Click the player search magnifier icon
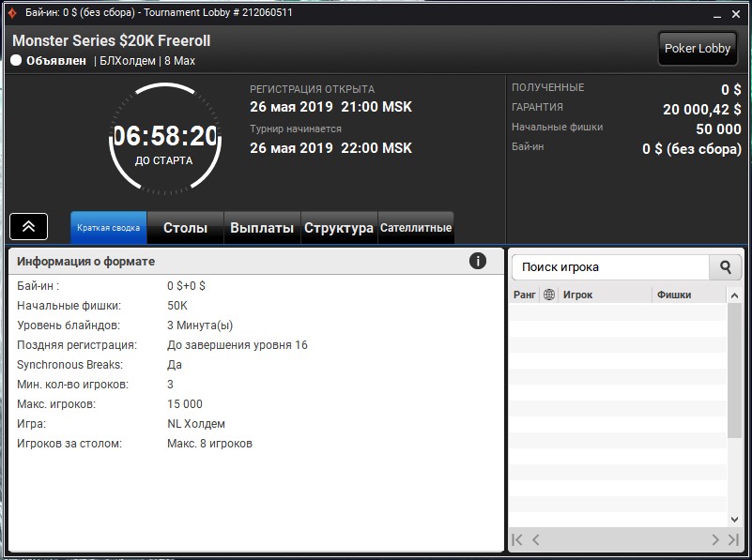 click(x=726, y=266)
